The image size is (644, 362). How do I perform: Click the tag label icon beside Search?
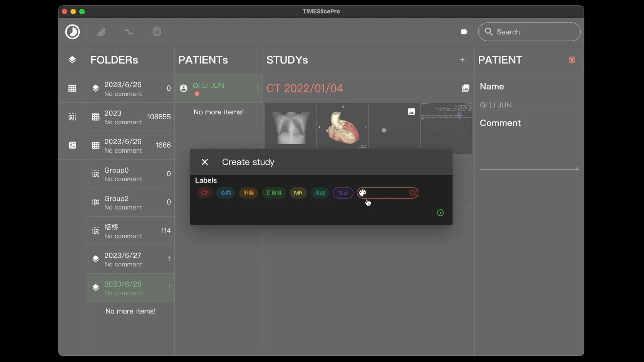(x=464, y=32)
